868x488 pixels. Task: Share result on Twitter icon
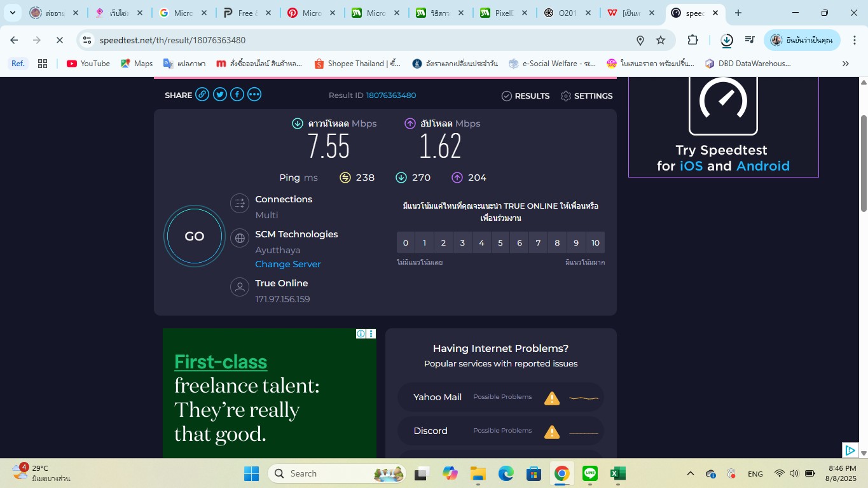220,94
